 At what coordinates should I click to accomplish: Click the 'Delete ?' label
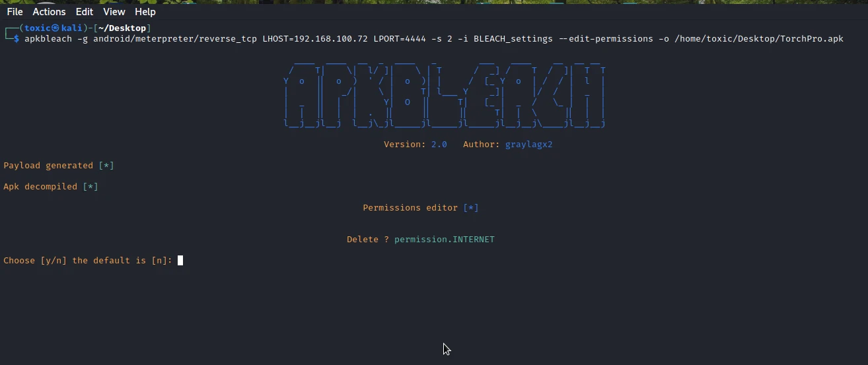pos(368,240)
